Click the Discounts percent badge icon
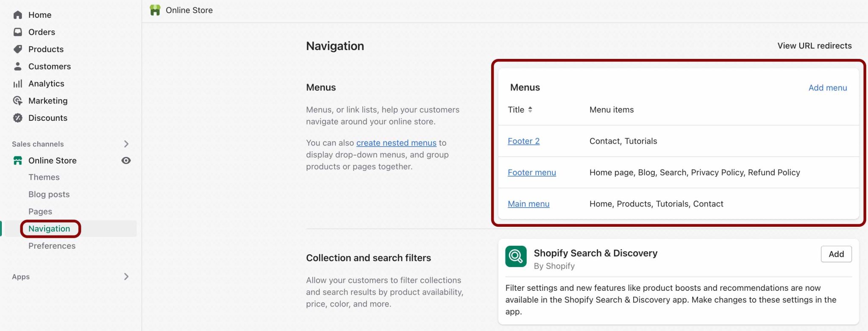 [x=17, y=118]
